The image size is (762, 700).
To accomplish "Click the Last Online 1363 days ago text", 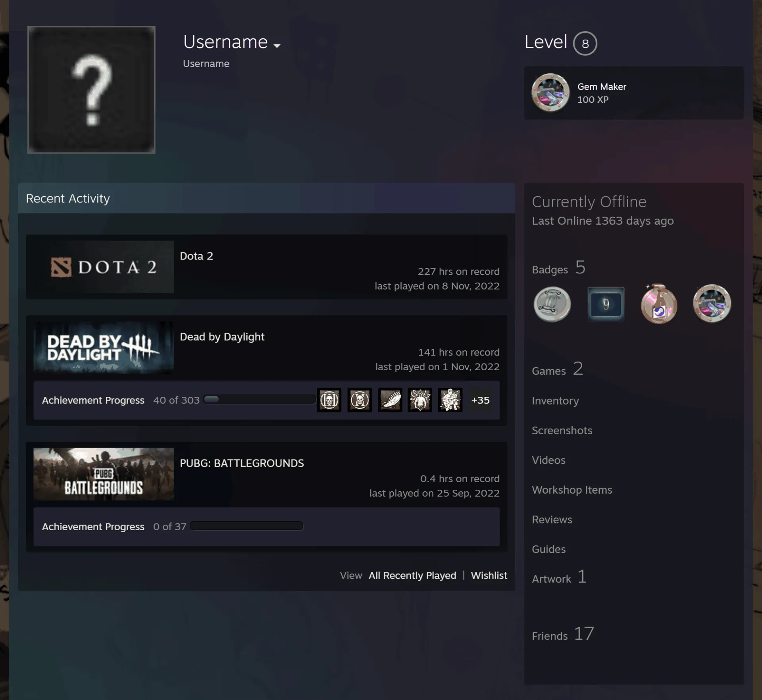I will pos(602,221).
